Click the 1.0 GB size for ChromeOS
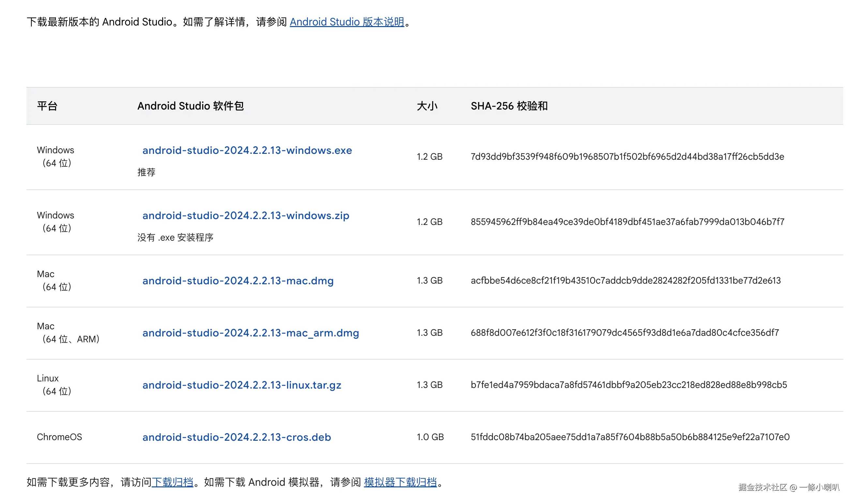The width and height of the screenshot is (852, 504). 430,437
